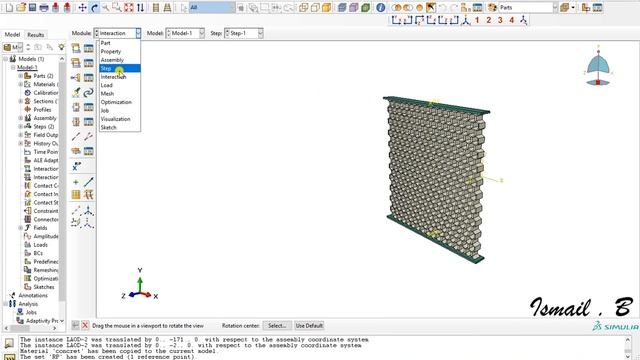Apply view number 3

click(x=500, y=20)
